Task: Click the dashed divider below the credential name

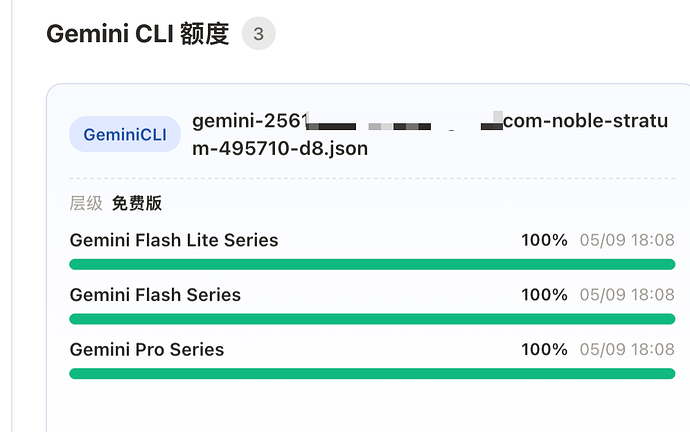Action: coord(372,179)
